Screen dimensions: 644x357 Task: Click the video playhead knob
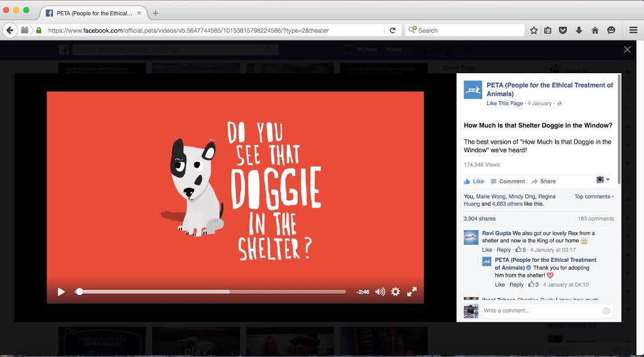[x=79, y=292]
